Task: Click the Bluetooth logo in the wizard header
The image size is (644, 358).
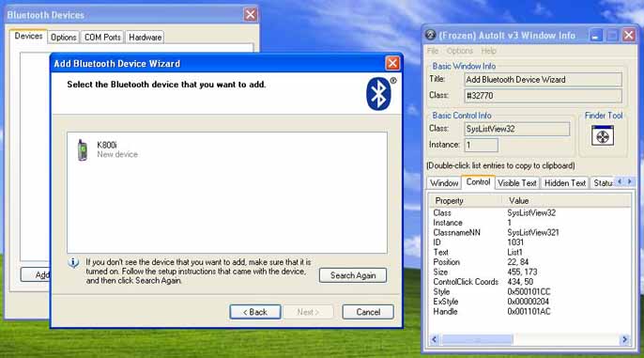Action: click(378, 94)
